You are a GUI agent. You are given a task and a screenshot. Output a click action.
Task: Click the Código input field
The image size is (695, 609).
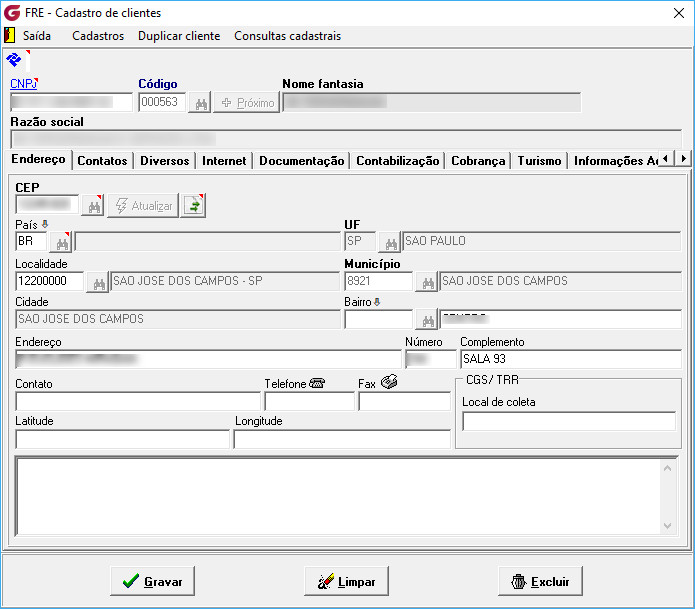[162, 102]
